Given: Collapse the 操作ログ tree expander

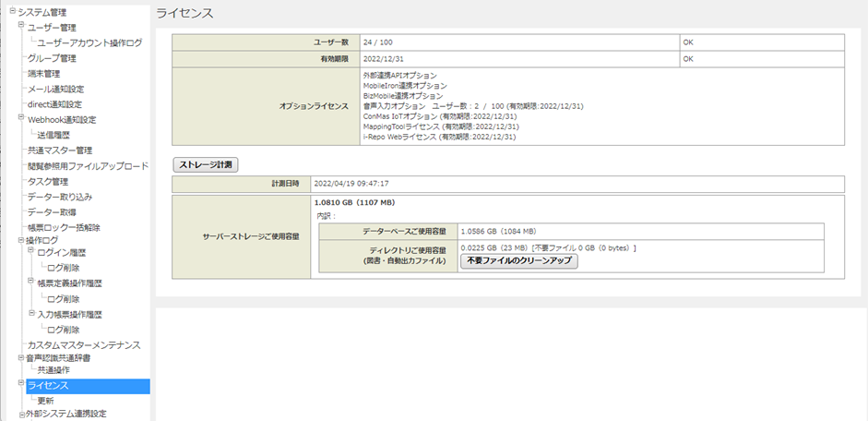Looking at the screenshot, I should pyautogui.click(x=21, y=239).
